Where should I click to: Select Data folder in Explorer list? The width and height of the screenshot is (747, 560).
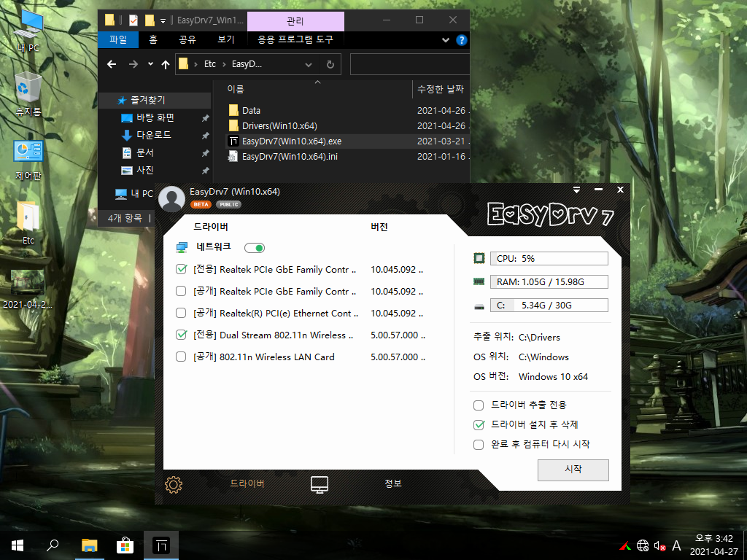point(251,111)
